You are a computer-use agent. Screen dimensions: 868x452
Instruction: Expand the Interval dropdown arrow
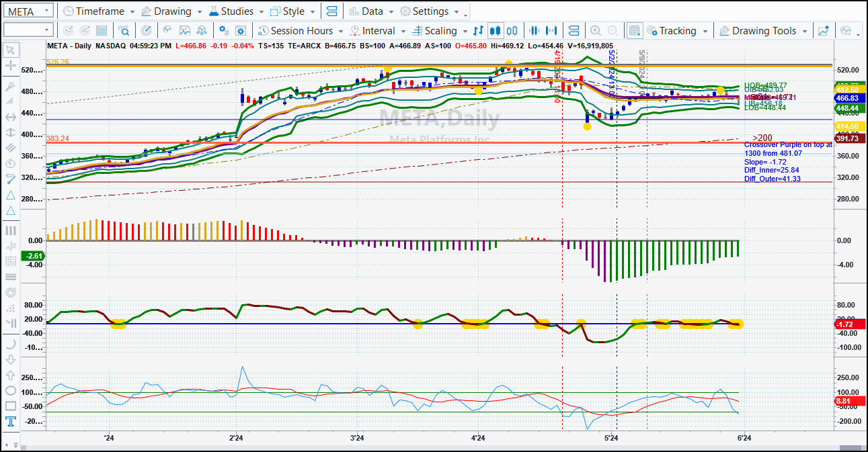point(403,31)
